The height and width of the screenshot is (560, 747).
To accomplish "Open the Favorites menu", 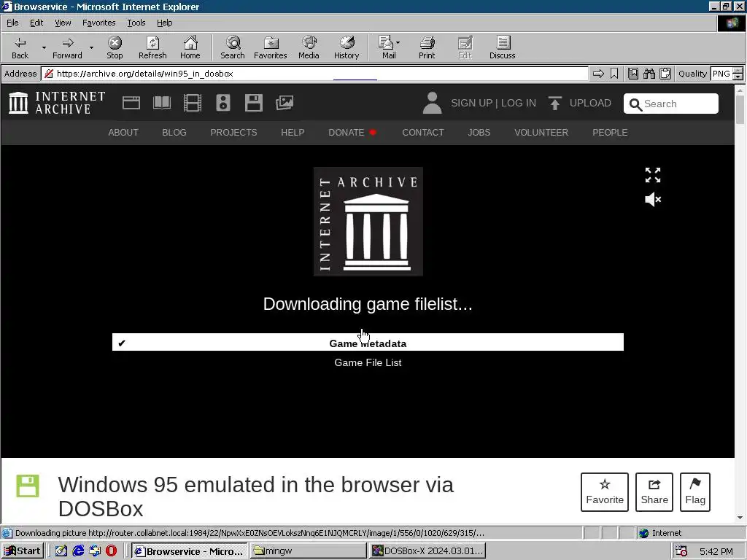I will coord(98,23).
